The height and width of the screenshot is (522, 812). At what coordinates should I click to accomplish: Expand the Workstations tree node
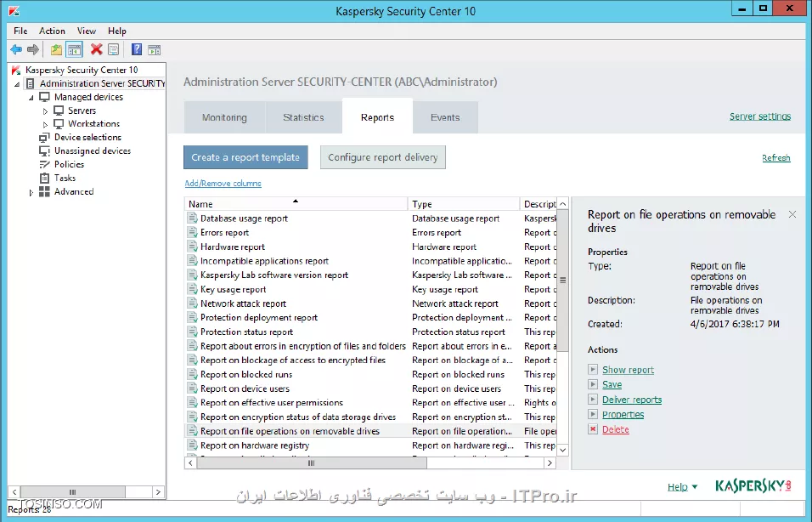45,124
